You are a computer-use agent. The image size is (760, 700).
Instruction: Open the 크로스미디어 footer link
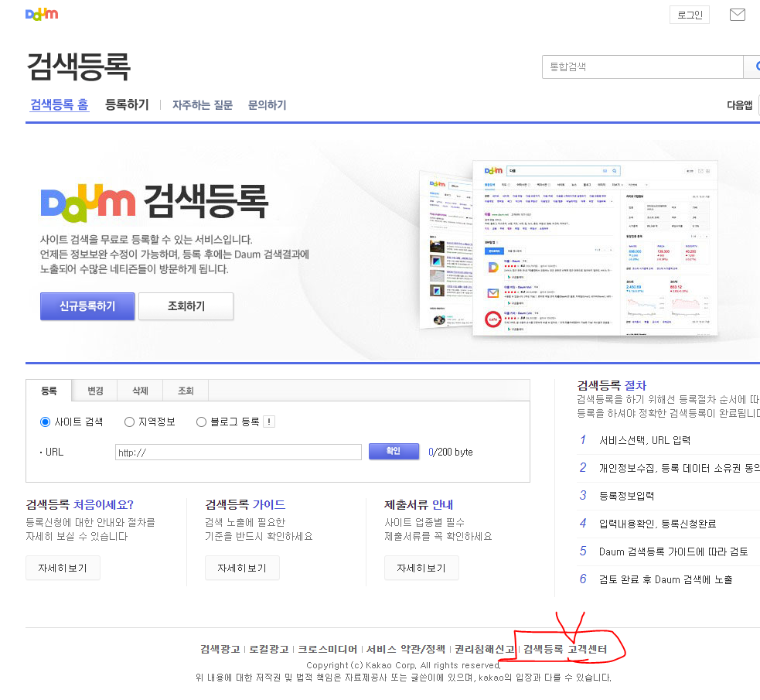pyautogui.click(x=327, y=649)
